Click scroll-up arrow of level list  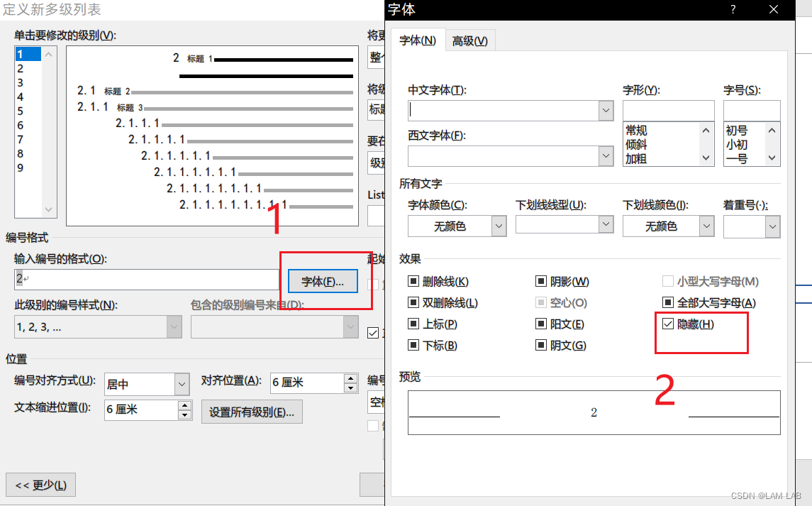[x=48, y=54]
